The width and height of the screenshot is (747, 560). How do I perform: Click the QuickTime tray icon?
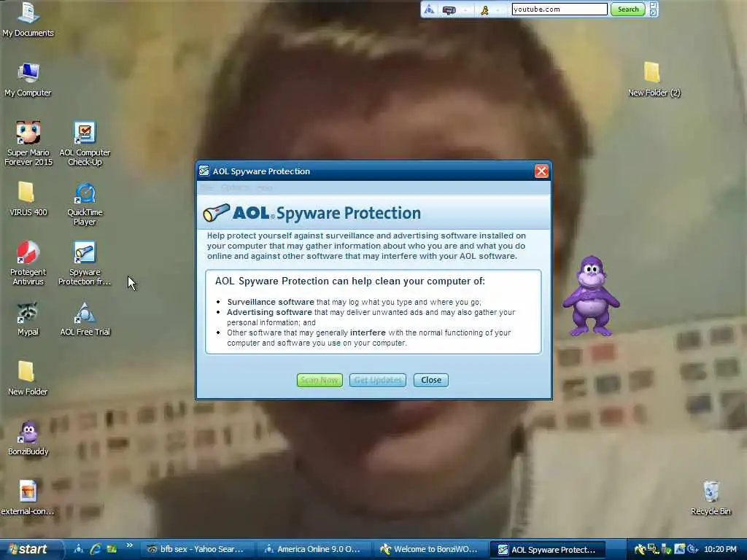tap(692, 549)
